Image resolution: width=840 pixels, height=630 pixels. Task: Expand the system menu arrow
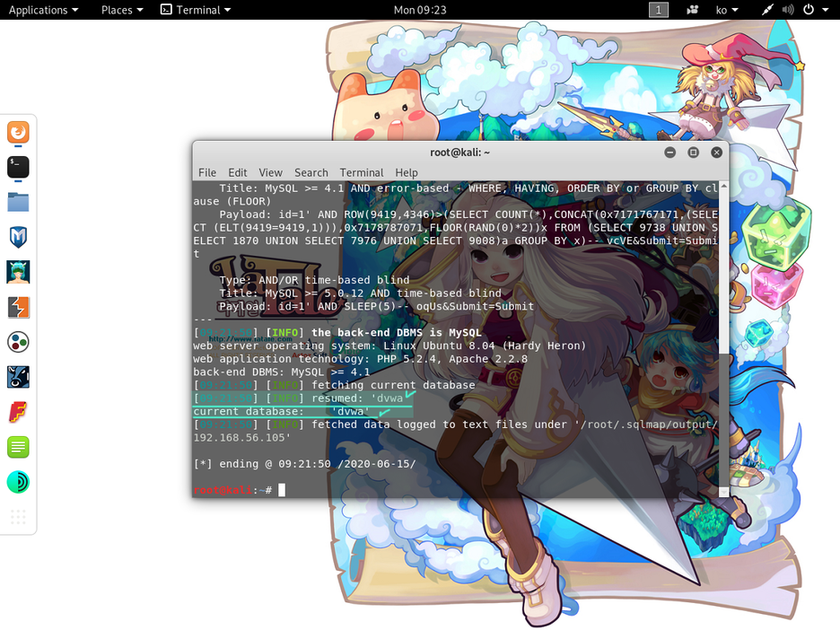(825, 10)
